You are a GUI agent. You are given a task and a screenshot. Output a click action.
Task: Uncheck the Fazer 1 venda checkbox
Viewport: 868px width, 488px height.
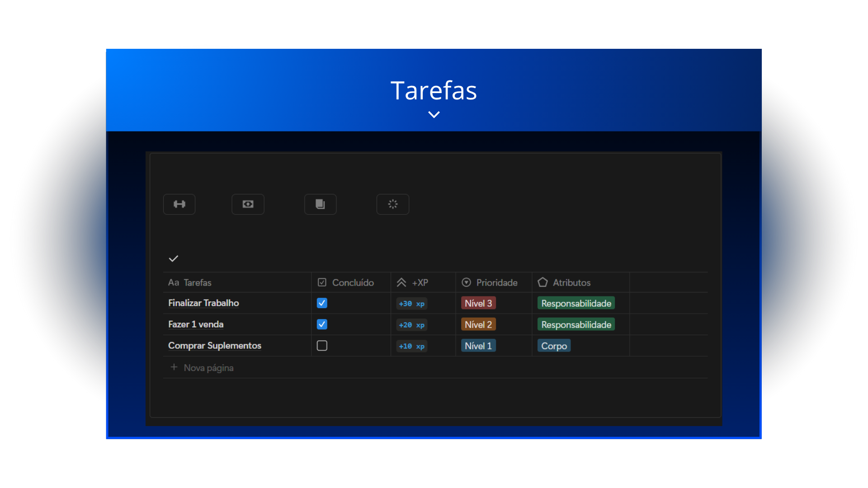(322, 324)
